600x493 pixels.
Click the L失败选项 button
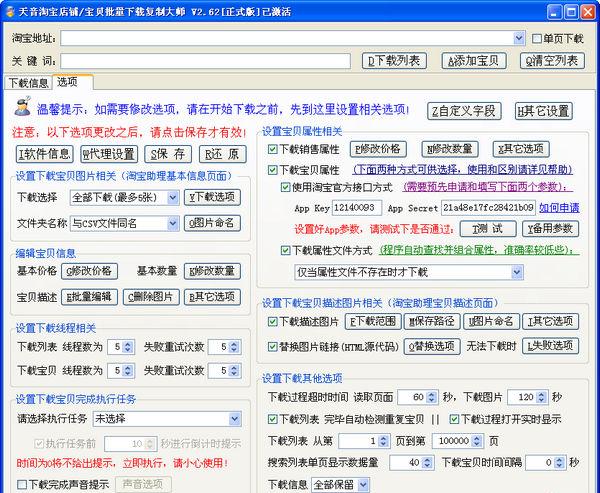click(550, 346)
